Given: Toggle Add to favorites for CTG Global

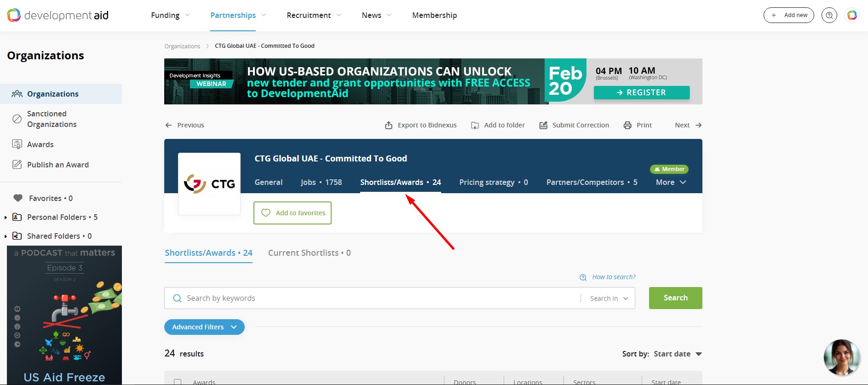Looking at the screenshot, I should [x=293, y=213].
